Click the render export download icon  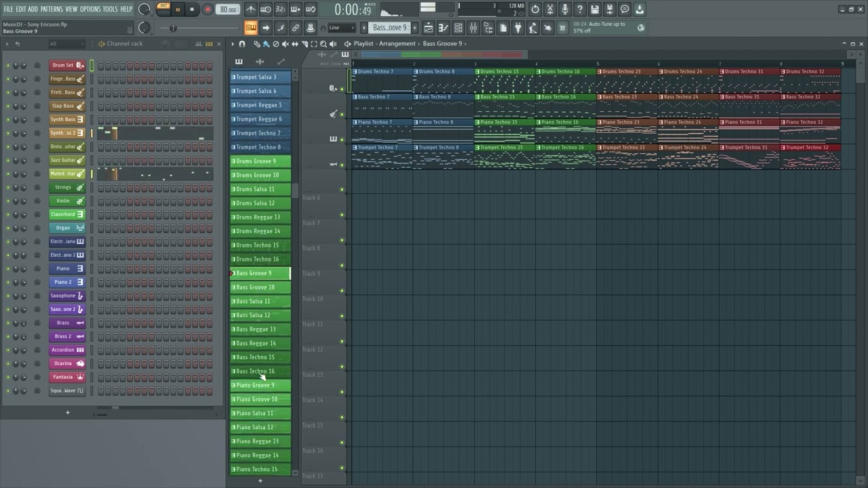click(x=639, y=9)
